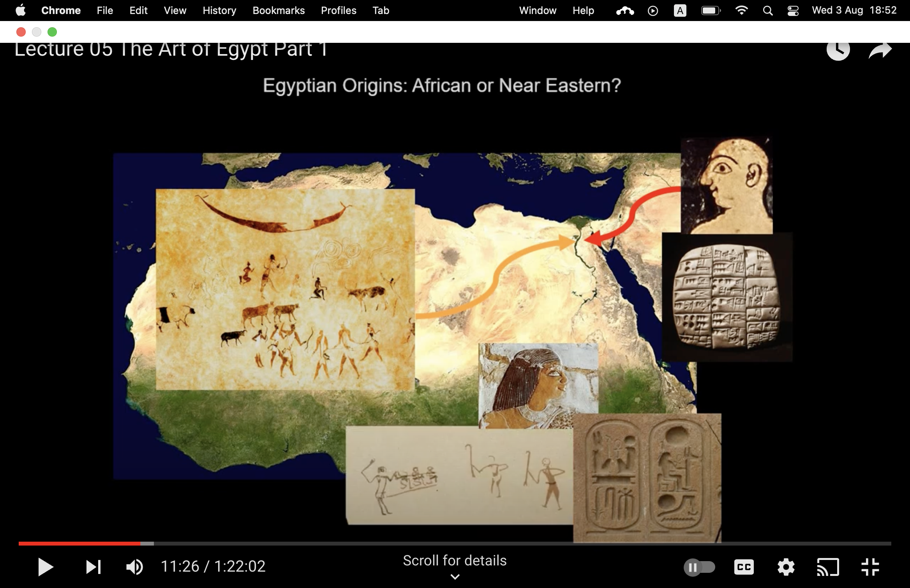Expand the Scroll for details chevron

[455, 577]
